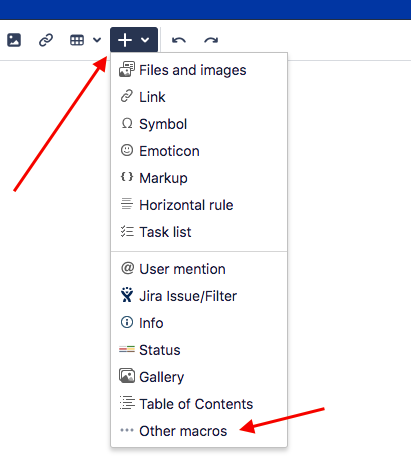Click the insert link toolbar icon

tap(46, 40)
